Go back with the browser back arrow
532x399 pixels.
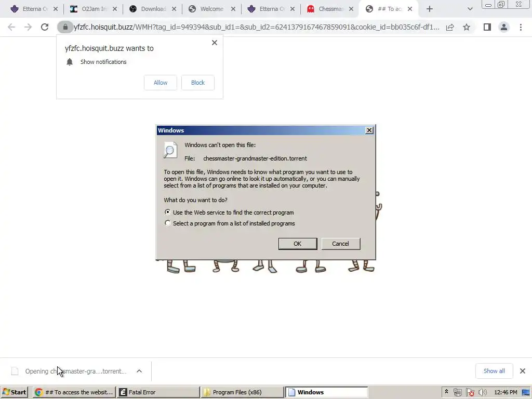point(11,27)
